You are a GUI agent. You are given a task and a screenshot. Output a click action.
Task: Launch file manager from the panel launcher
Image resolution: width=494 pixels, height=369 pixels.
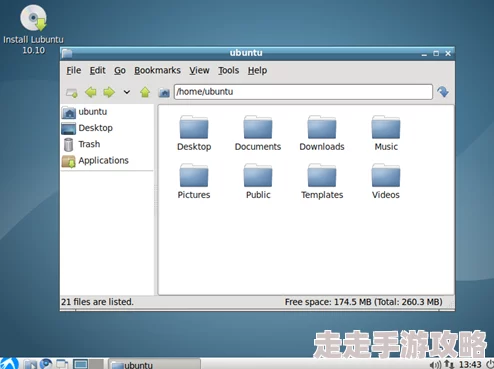(x=30, y=364)
